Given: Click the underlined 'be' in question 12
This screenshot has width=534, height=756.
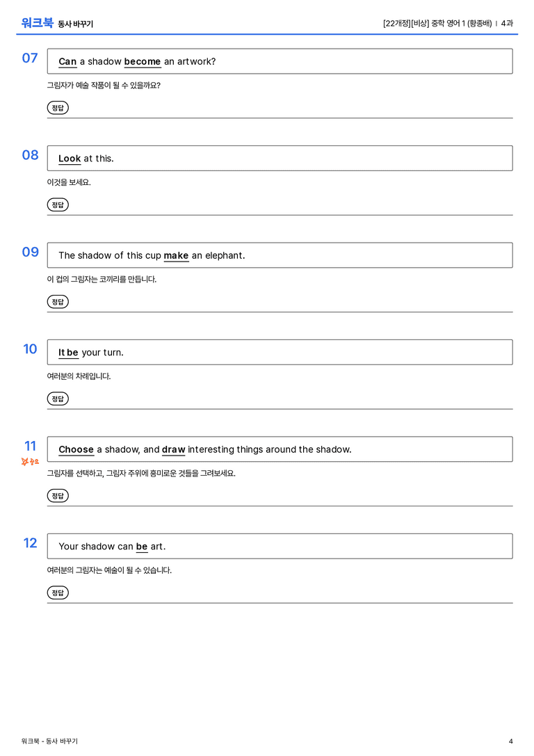Looking at the screenshot, I should tap(142, 546).
